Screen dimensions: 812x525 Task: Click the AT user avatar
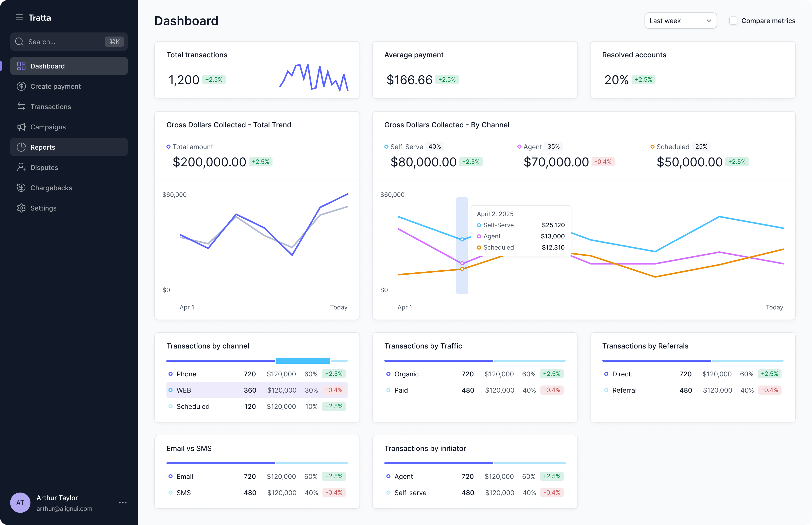20,502
